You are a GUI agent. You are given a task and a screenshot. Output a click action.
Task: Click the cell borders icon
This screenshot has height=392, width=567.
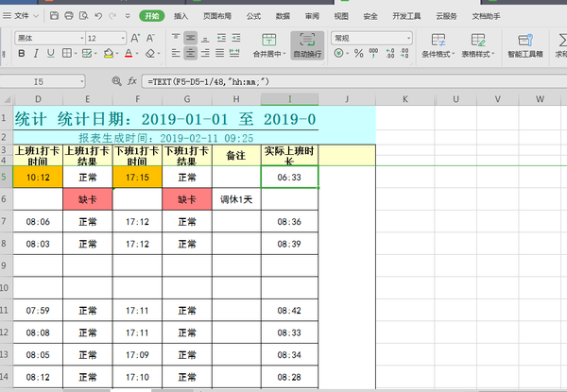(66, 54)
